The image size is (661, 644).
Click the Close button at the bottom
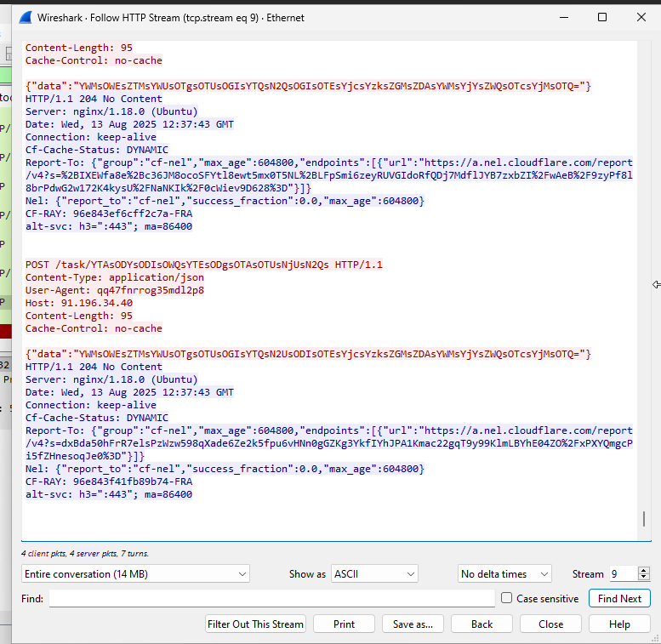(x=550, y=624)
